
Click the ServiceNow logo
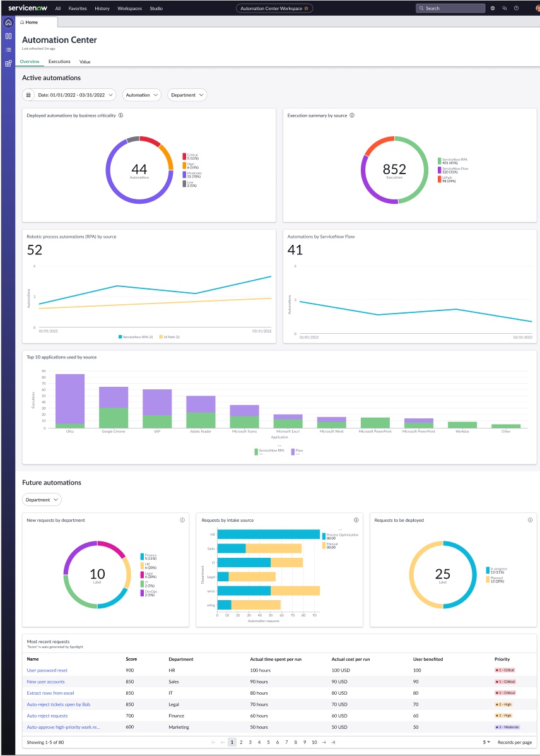click(28, 8)
